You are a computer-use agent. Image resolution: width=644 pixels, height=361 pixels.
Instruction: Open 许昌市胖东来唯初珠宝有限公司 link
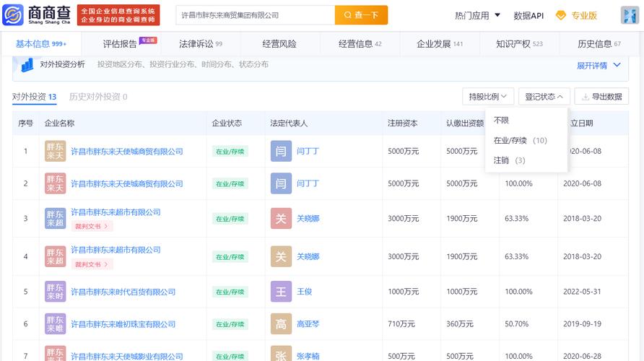click(x=123, y=324)
